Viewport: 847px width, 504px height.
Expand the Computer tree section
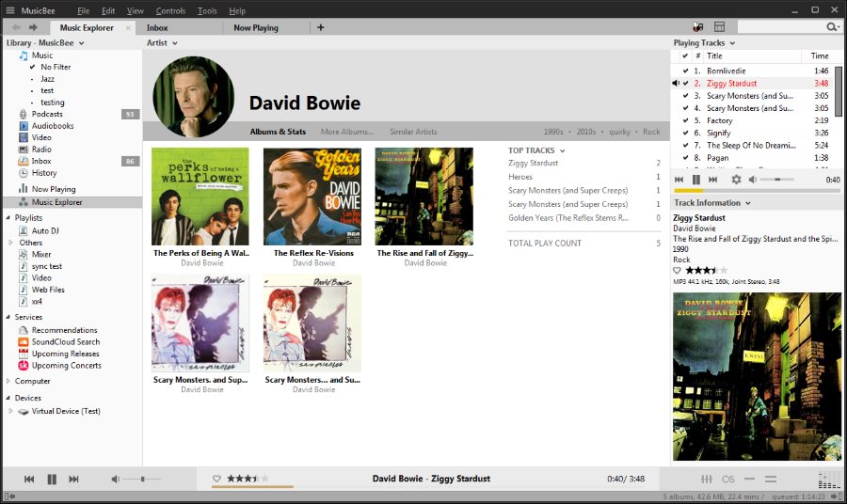click(x=8, y=381)
